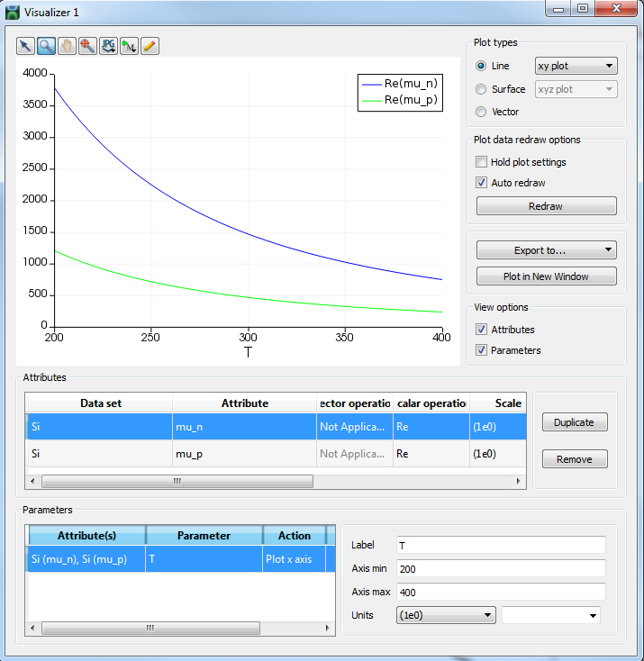
Task: Click the Duplicate button
Action: pyautogui.click(x=575, y=422)
